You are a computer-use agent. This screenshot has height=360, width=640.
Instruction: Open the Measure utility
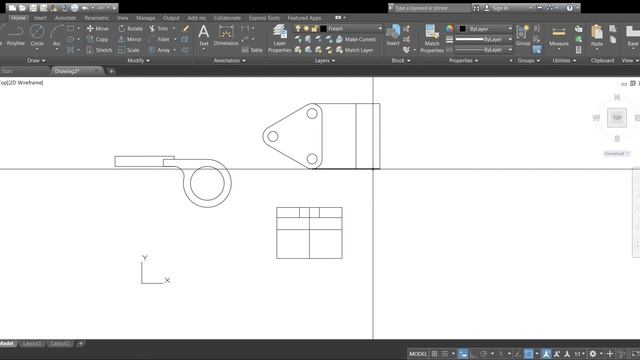click(559, 36)
